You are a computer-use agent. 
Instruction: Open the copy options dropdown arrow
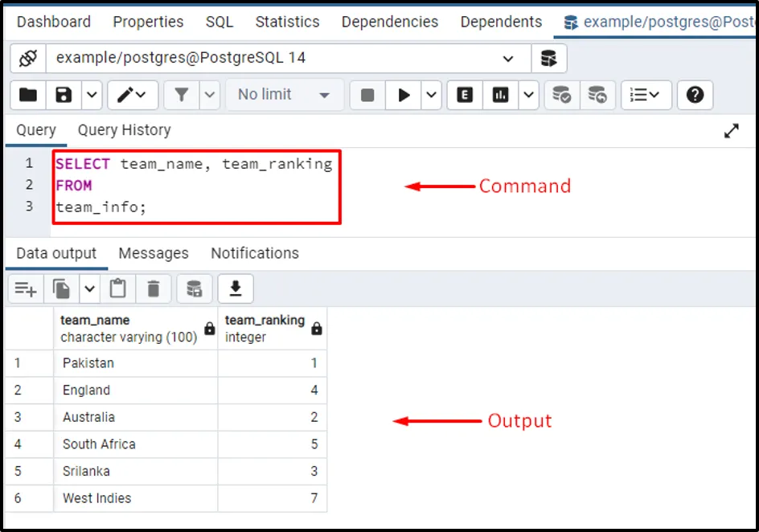pyautogui.click(x=88, y=289)
